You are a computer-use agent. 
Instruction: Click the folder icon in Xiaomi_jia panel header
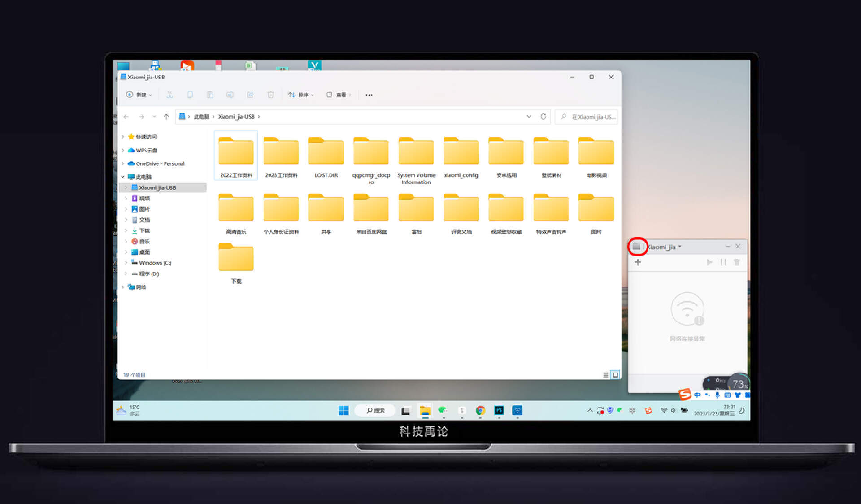636,247
